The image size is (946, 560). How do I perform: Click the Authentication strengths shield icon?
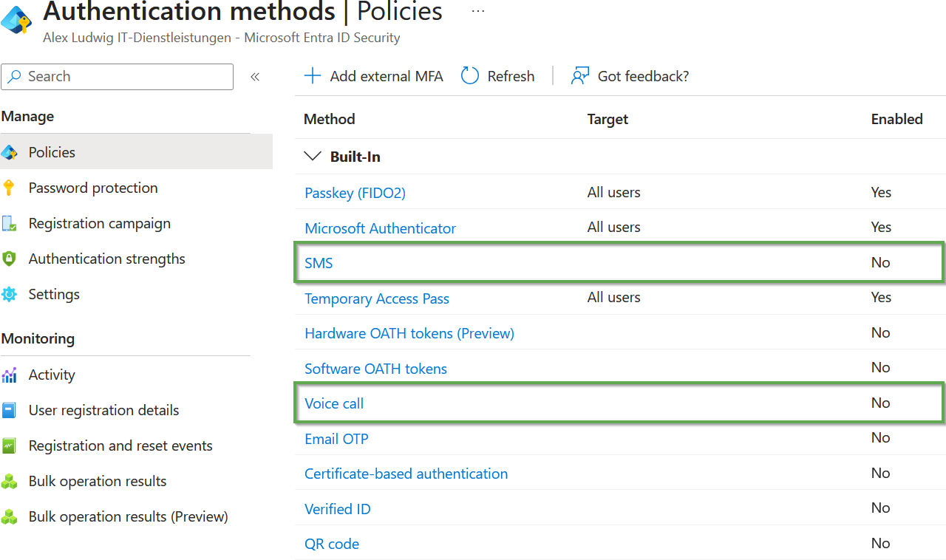[x=9, y=259]
